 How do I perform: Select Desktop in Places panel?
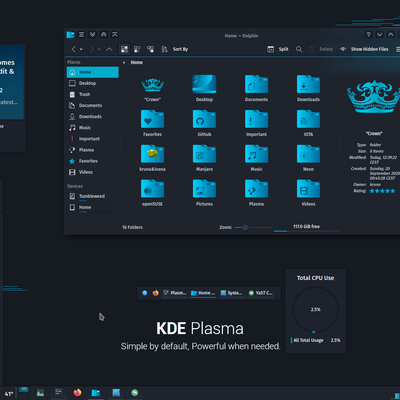(x=92, y=83)
